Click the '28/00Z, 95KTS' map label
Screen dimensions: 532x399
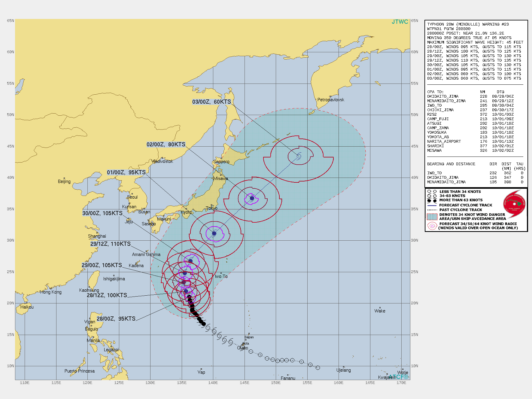pos(116,319)
